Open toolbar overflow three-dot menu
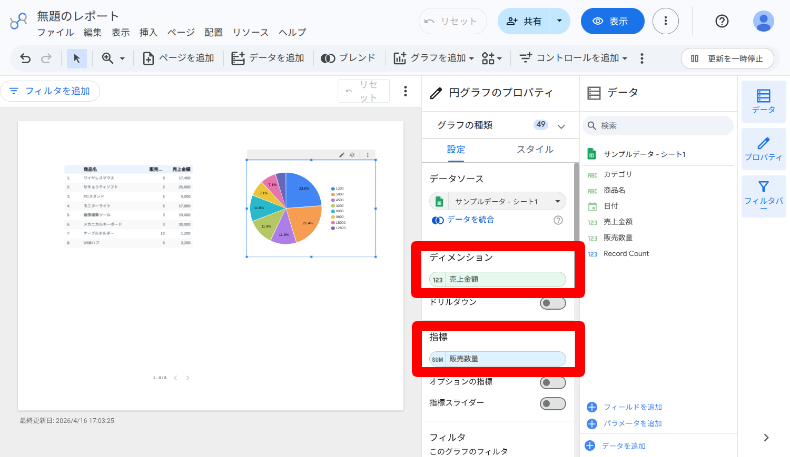790x457 pixels. (x=641, y=58)
